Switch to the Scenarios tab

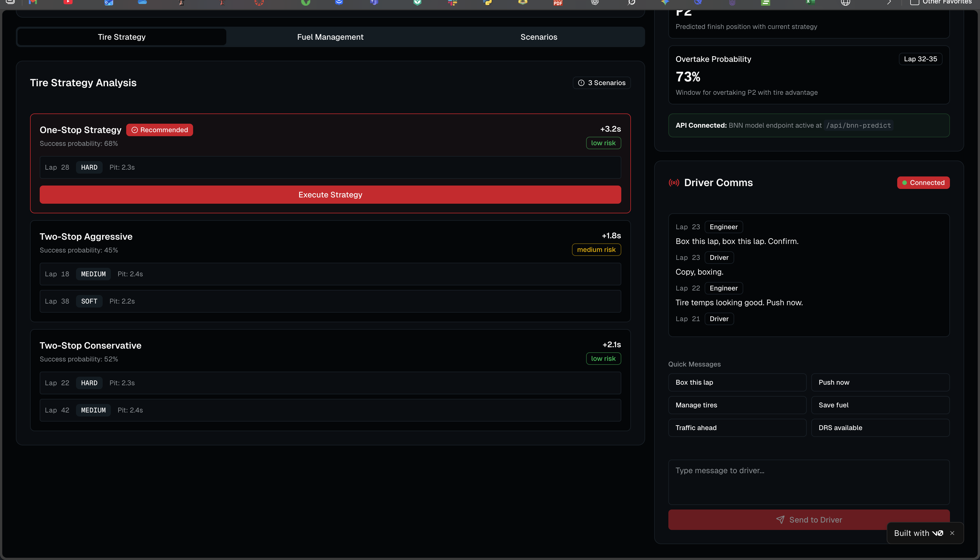pyautogui.click(x=539, y=37)
